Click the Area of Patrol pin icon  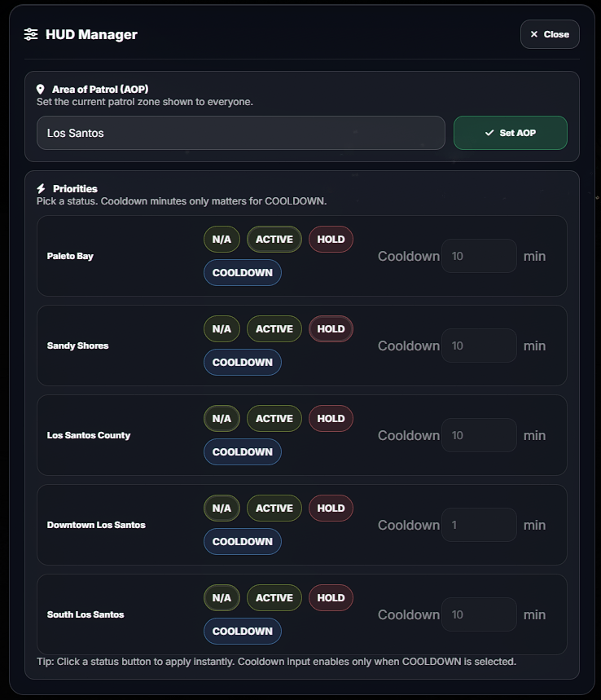[x=40, y=90]
